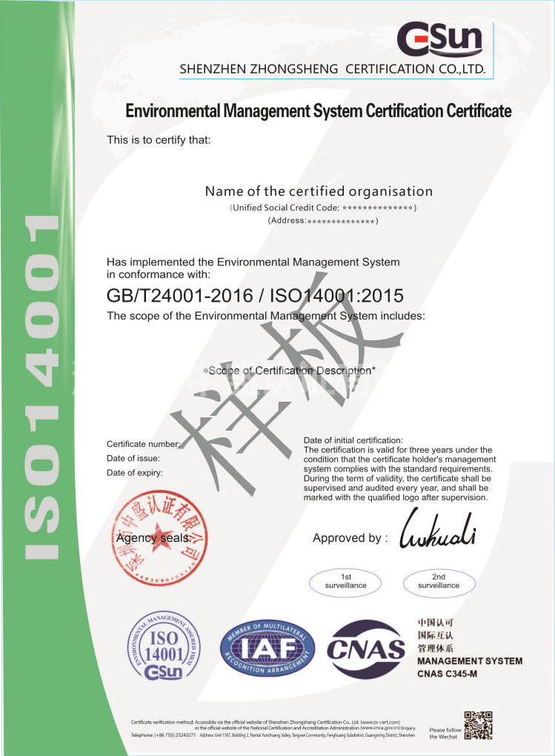Click the ISO 14001 CSun round mark
Image resolution: width=555 pixels, height=756 pixels.
pos(164,646)
